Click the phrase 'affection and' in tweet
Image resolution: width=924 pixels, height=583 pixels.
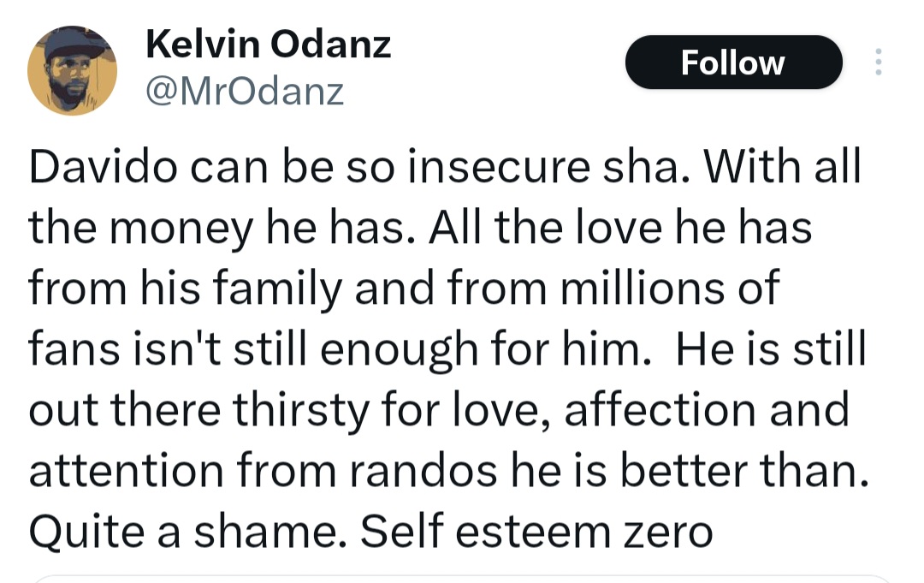707,409
